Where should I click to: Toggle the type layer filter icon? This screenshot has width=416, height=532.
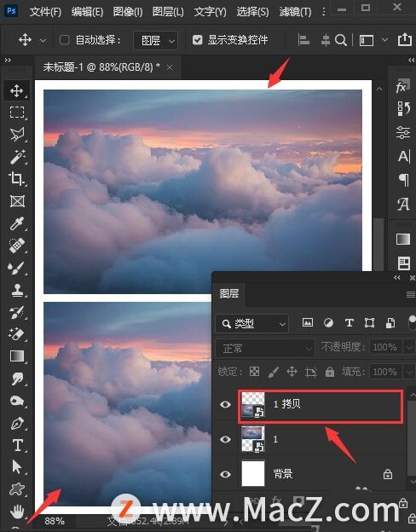tap(350, 323)
